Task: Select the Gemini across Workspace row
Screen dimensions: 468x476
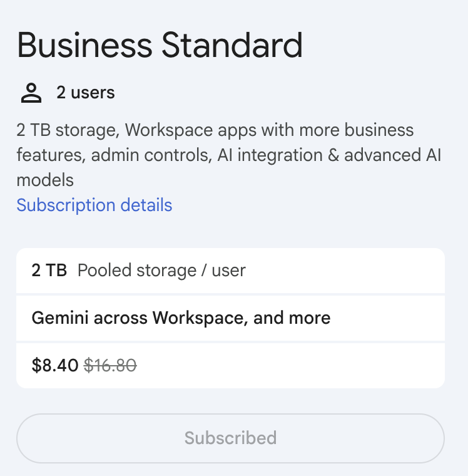Action: (230, 318)
